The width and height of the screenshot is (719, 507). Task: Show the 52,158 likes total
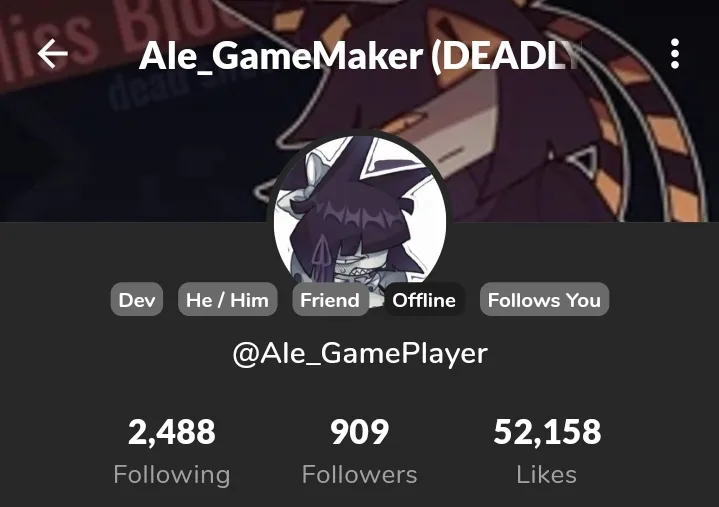[x=547, y=432]
